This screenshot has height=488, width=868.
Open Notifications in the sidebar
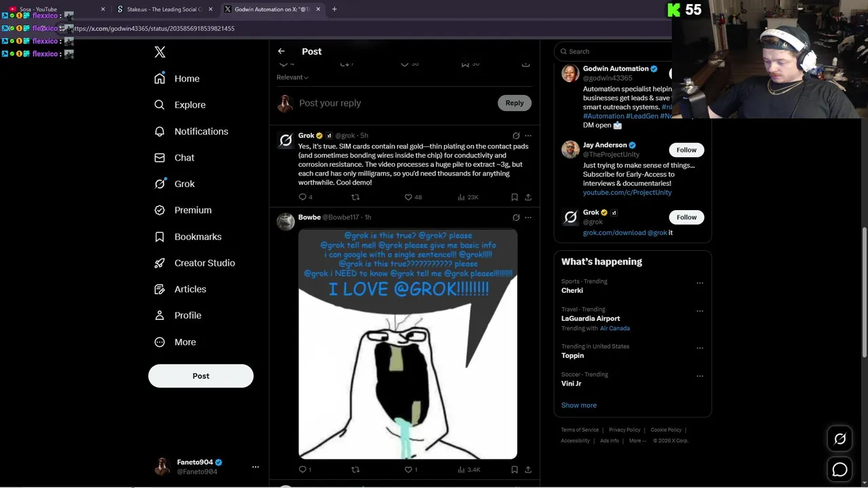click(x=191, y=131)
